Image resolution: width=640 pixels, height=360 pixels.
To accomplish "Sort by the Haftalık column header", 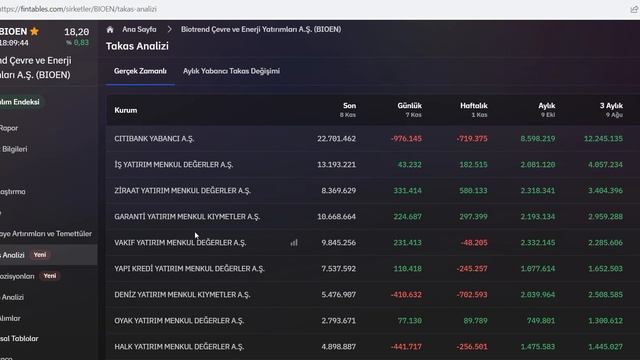I will pos(473,110).
